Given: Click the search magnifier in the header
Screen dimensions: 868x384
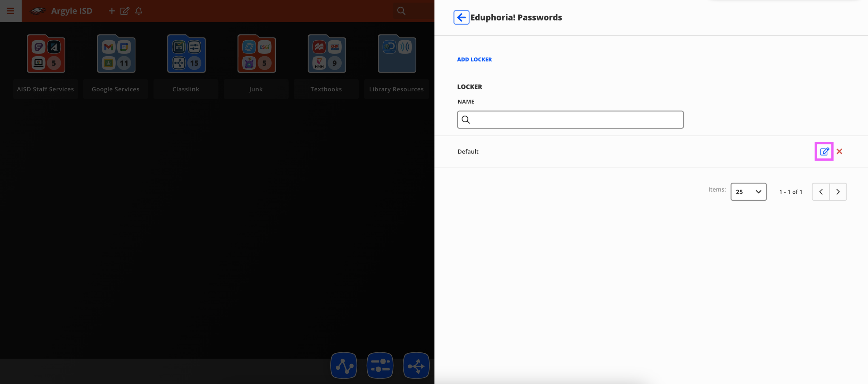Looking at the screenshot, I should point(401,11).
